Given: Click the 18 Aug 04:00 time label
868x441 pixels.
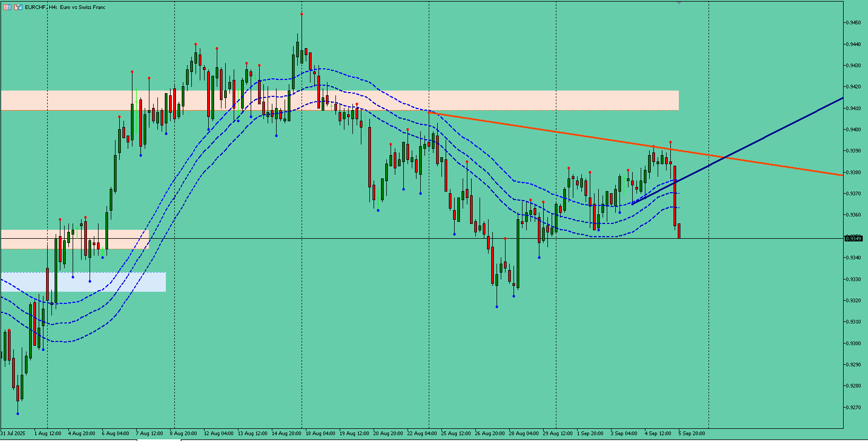Looking at the screenshot, I should click(320, 433).
